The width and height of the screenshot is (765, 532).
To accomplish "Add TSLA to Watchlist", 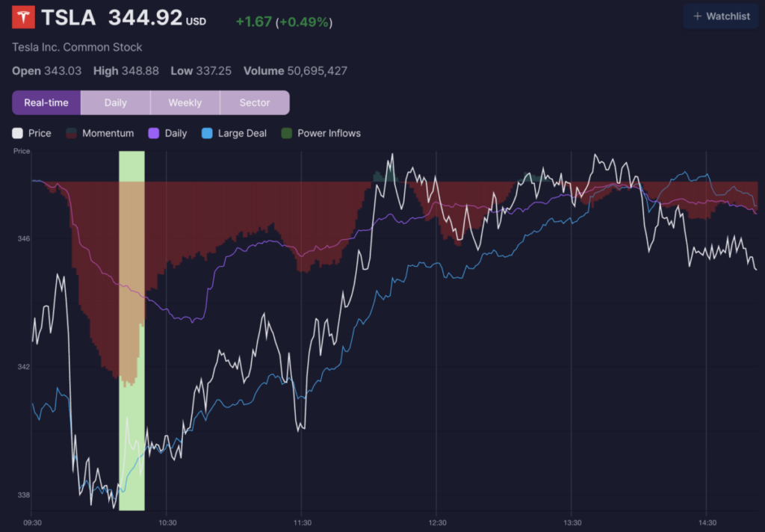I will 720,16.
